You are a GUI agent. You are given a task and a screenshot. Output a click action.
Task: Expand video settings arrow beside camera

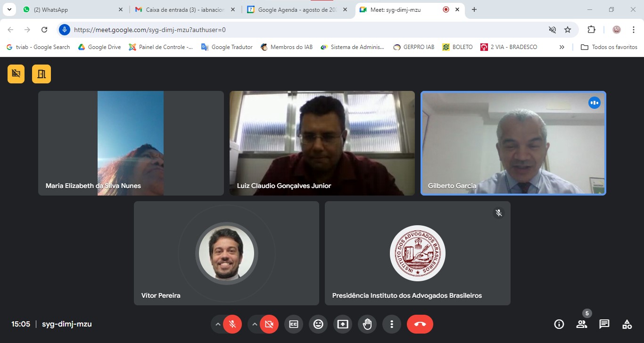click(x=255, y=324)
